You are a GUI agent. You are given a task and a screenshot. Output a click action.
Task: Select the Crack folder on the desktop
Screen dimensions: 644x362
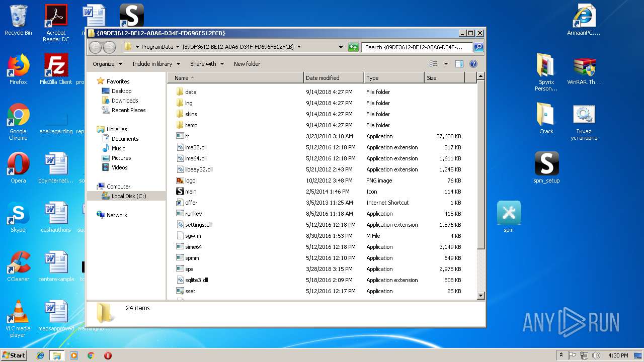pos(546,119)
